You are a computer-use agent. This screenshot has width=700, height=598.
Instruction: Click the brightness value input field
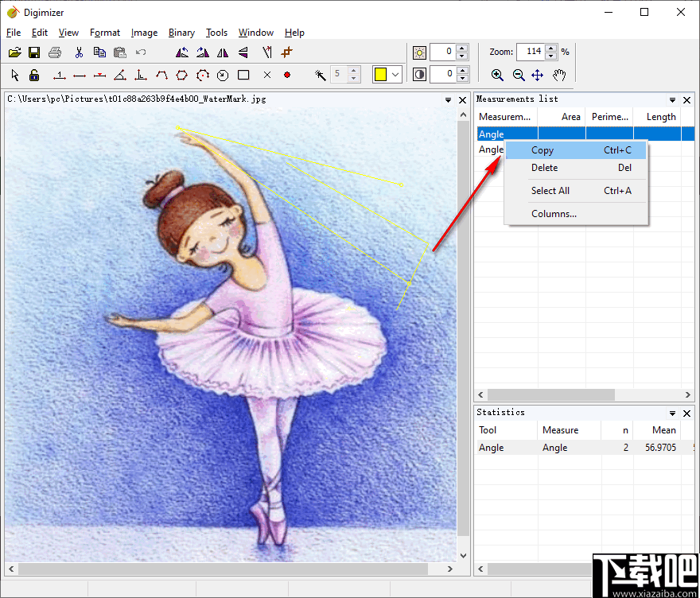442,52
